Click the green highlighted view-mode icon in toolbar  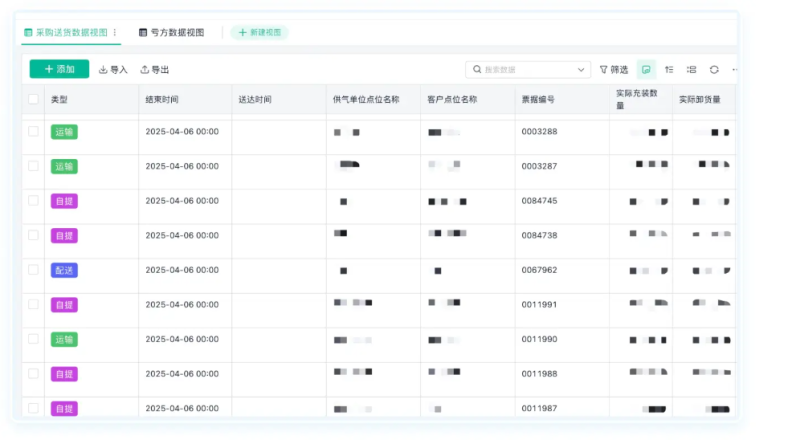pyautogui.click(x=646, y=70)
